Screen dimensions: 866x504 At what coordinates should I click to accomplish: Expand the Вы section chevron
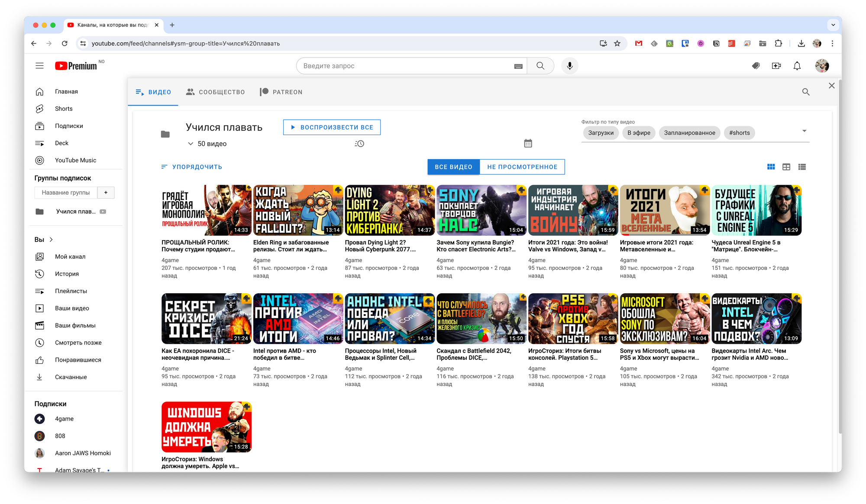(52, 240)
